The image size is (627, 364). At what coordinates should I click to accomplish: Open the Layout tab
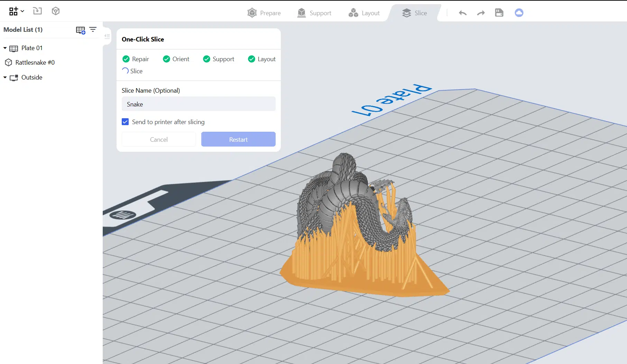pos(364,13)
